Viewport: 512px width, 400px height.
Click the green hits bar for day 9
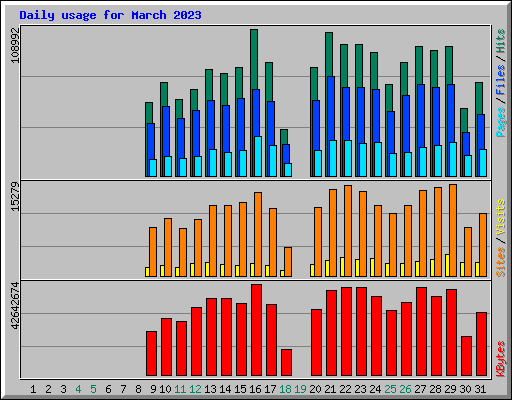click(149, 113)
